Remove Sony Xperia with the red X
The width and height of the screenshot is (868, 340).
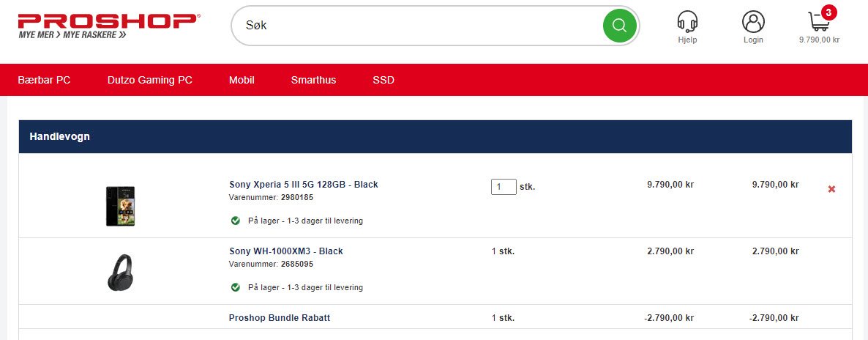[x=831, y=189]
